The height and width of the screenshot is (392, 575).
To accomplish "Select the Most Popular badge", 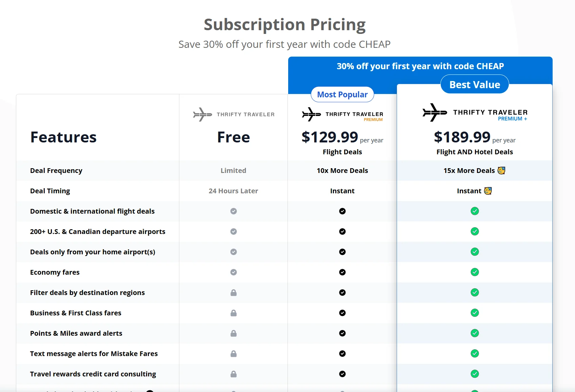I will 342,95.
